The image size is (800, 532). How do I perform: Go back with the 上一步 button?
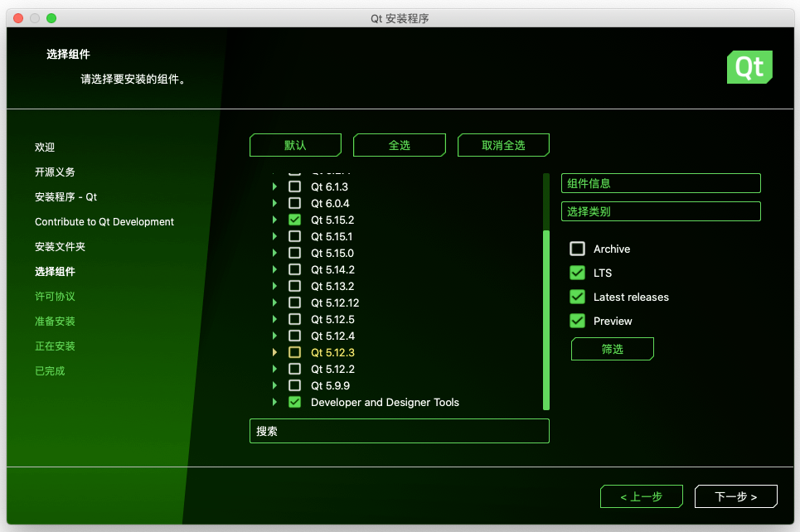click(642, 496)
